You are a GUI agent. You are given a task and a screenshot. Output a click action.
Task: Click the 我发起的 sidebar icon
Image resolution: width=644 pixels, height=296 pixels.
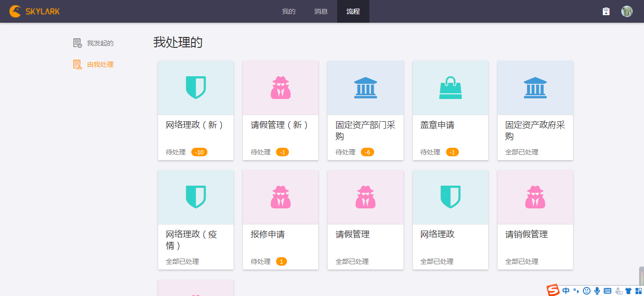click(78, 43)
